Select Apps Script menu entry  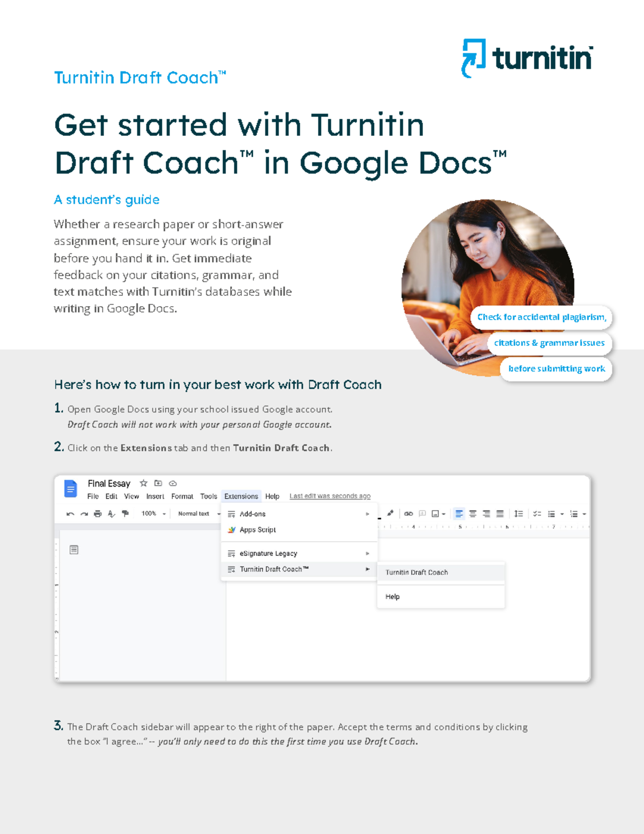[258, 530]
